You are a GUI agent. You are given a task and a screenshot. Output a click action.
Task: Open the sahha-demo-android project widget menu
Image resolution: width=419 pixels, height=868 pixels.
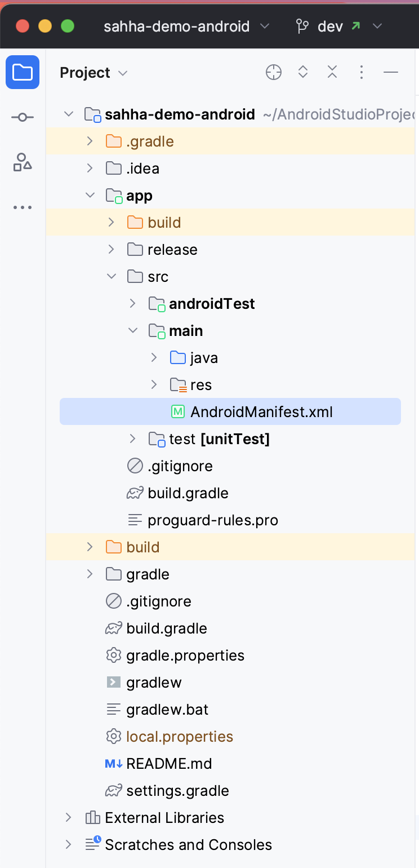click(265, 26)
